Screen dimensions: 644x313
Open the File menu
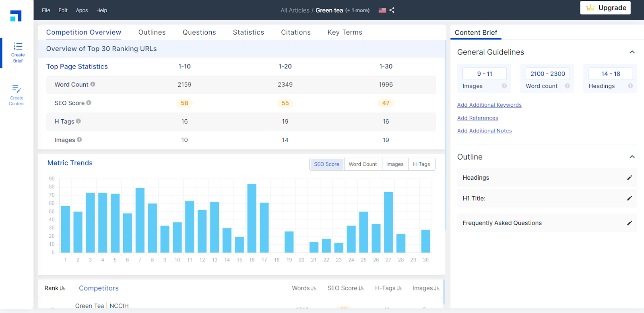click(46, 10)
